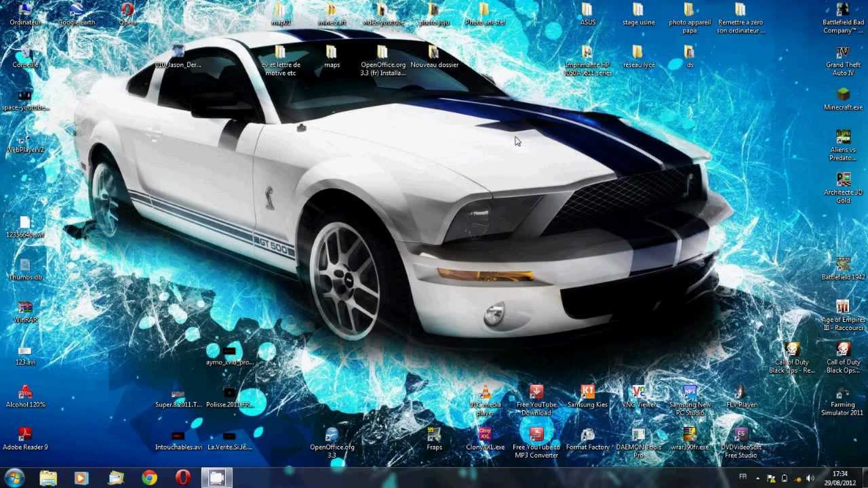Show hidden system tray icons
Viewport: 868px width, 488px height.
point(757,479)
